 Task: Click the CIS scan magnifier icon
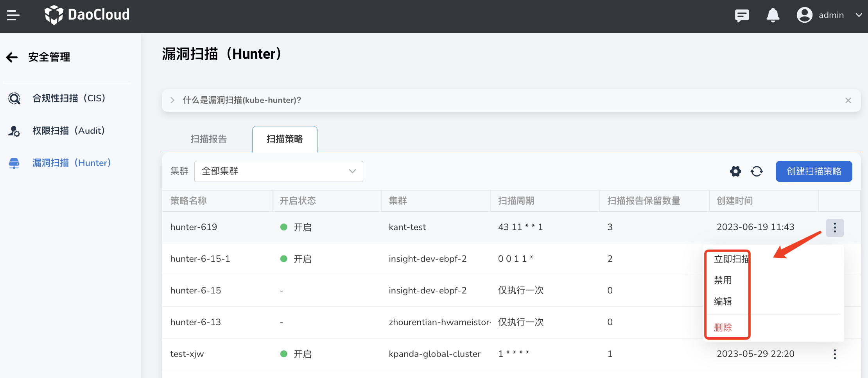click(x=14, y=98)
